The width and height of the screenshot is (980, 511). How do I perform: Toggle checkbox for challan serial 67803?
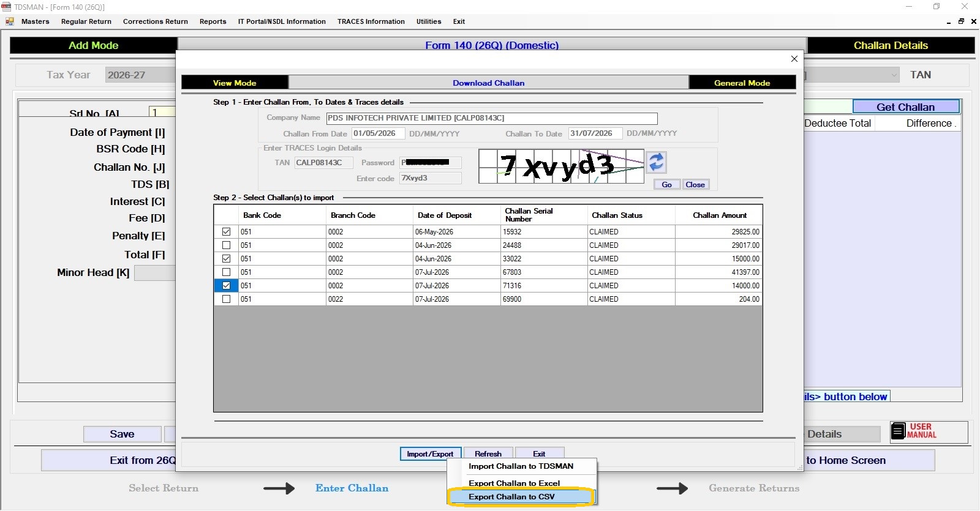click(227, 272)
